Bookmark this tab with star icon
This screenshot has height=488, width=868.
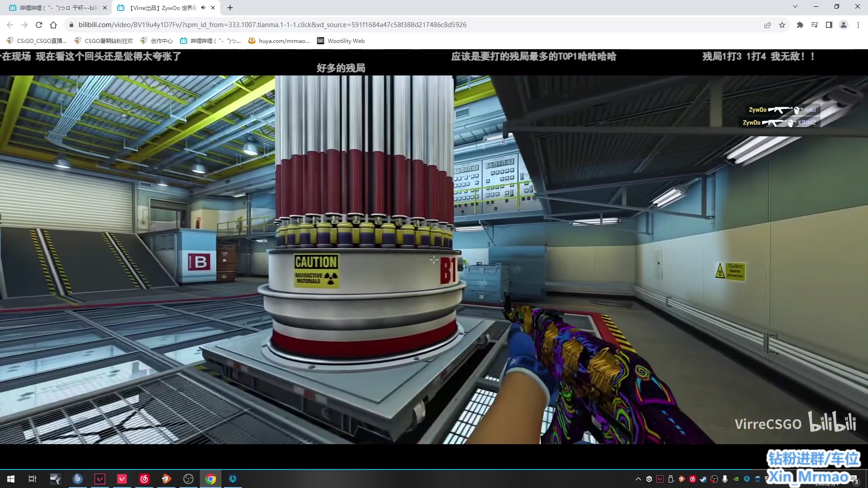click(782, 25)
